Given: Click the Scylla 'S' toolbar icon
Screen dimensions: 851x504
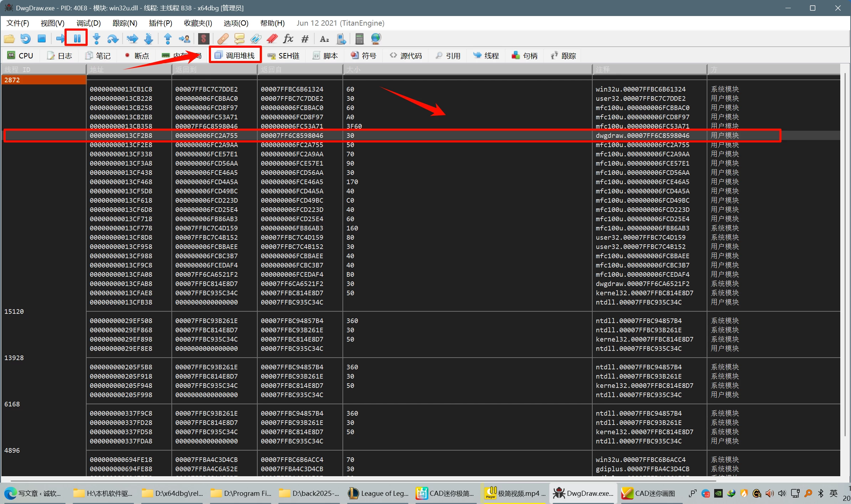Looking at the screenshot, I should click(x=203, y=38).
